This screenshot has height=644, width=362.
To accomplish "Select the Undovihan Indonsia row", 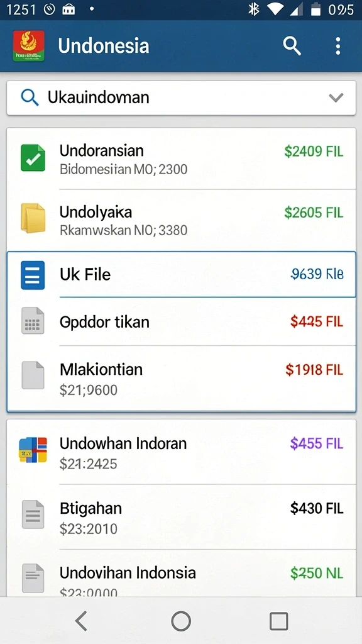I will tap(181, 574).
